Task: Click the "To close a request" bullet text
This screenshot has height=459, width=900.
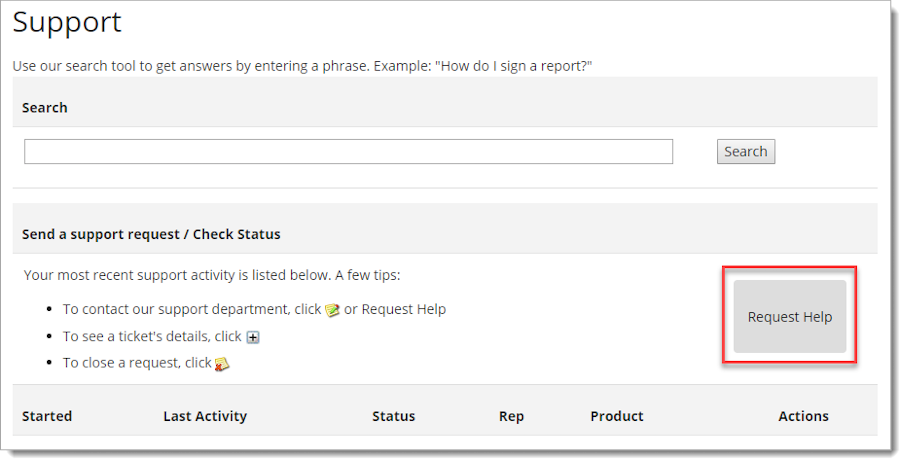Action: 137,363
